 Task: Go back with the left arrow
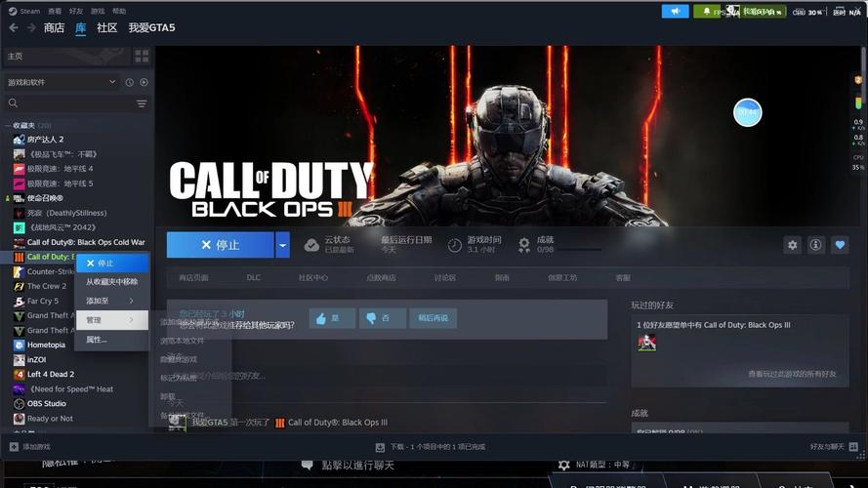pos(14,27)
